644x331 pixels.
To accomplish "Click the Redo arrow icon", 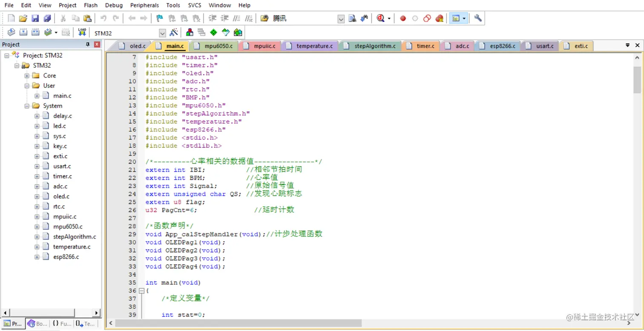I will [x=116, y=18].
